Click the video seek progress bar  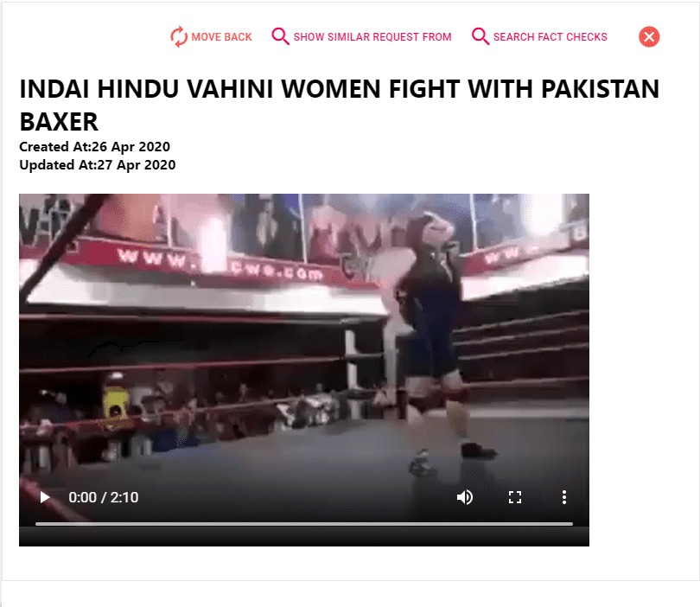click(x=304, y=523)
